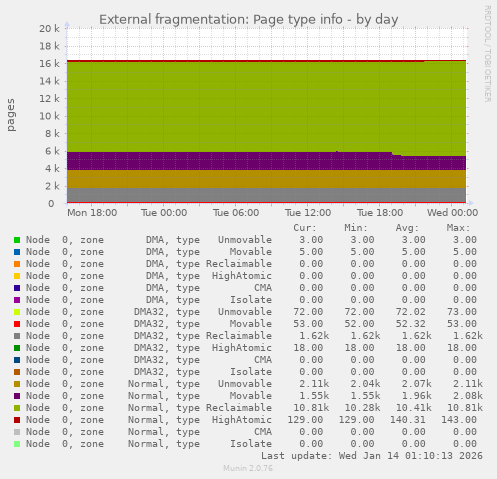Click the DMA Reclaimable orange legend swatch
Viewport: 497px width, 479px height.
[17, 264]
